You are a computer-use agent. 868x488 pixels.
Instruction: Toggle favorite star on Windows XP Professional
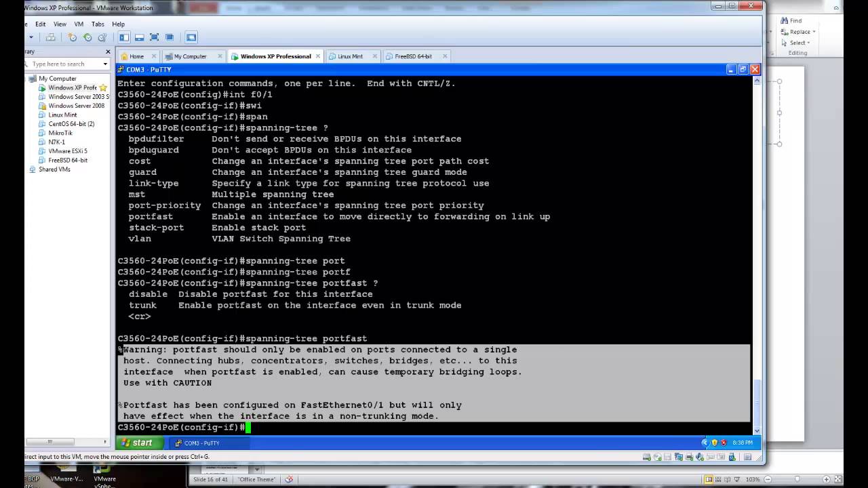[103, 87]
